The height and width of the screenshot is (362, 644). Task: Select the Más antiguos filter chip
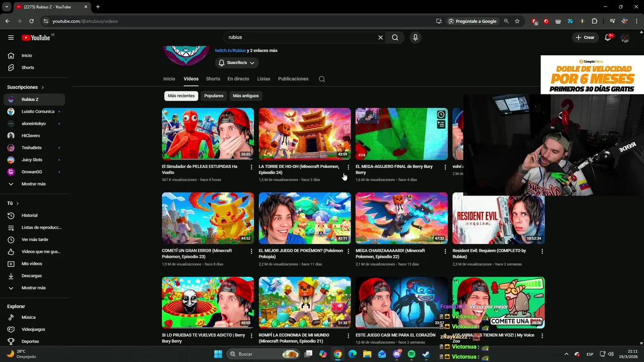246,96
